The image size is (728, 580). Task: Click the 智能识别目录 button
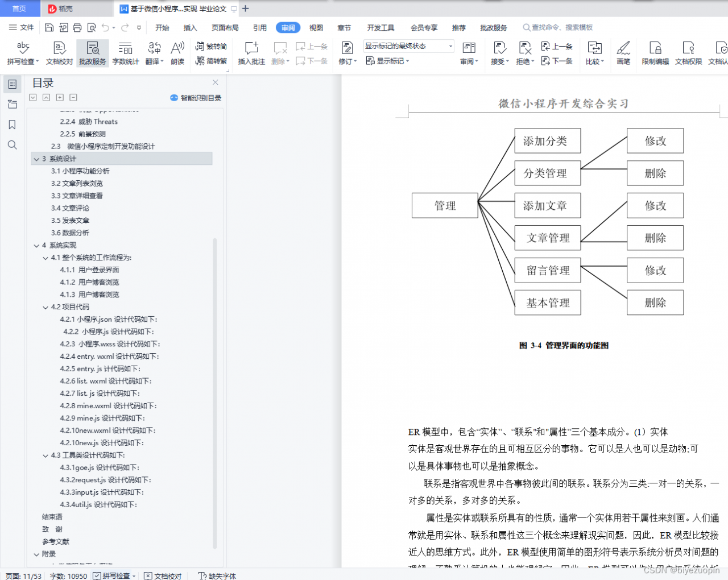195,97
